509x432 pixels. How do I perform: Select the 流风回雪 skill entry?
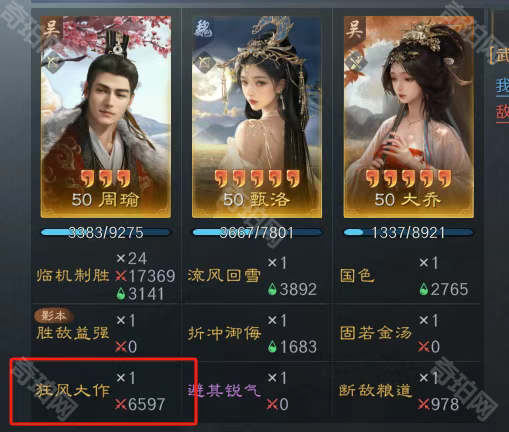click(x=224, y=276)
